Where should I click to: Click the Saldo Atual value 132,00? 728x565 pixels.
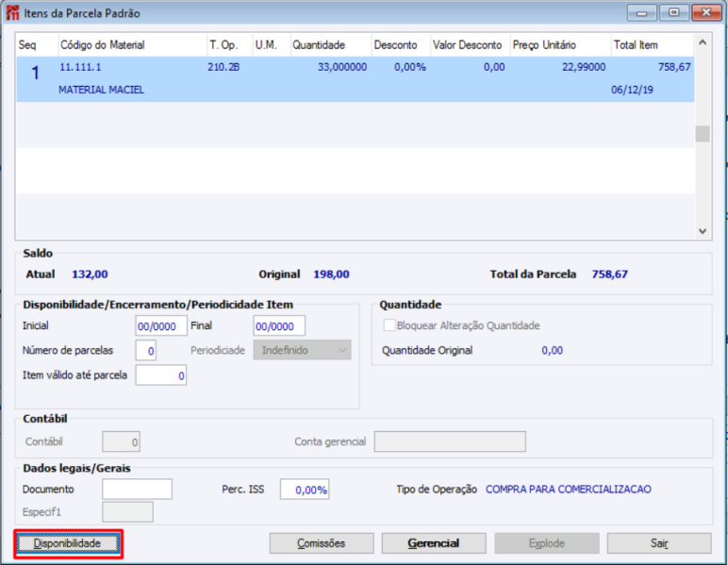coord(90,274)
